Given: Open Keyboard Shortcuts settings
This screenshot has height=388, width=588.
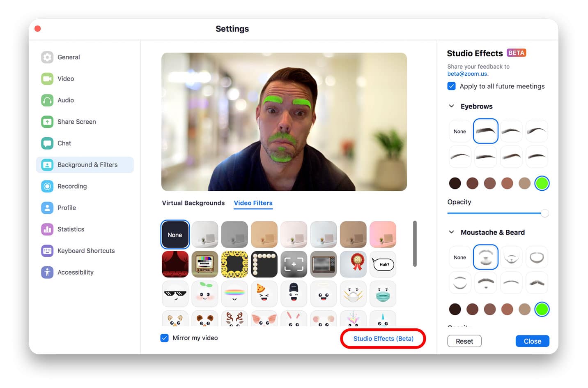Looking at the screenshot, I should click(85, 251).
